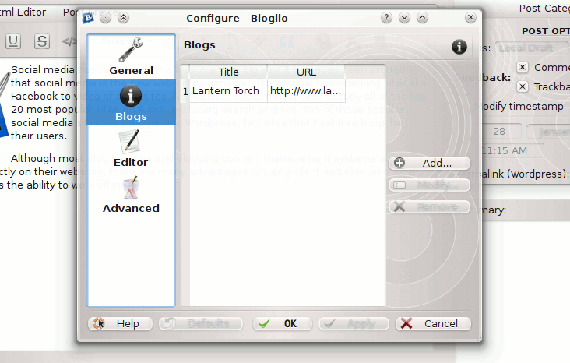The height and width of the screenshot is (363, 570).
Task: Click the Apply button
Action: [353, 323]
